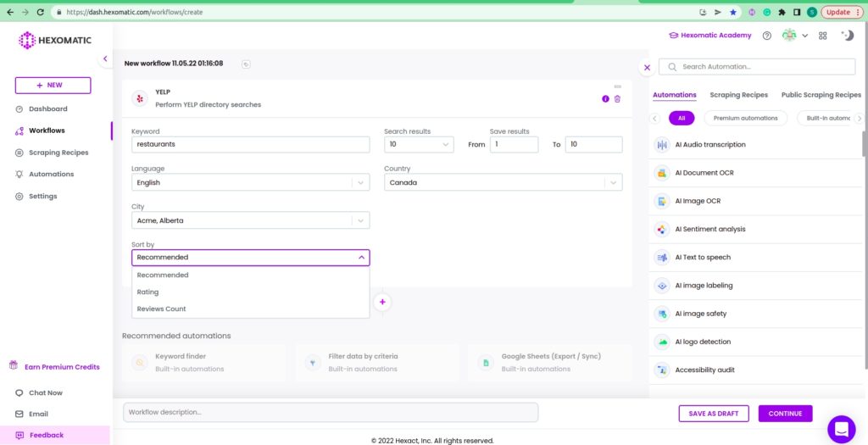
Task: Click the Scraping Recipes sidebar icon
Action: [19, 153]
